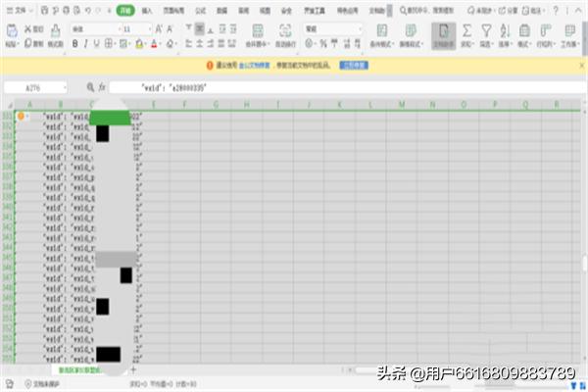Image resolution: width=588 pixels, height=392 pixels.
Task: Click the AutoSum sigma icon
Action: click(466, 30)
